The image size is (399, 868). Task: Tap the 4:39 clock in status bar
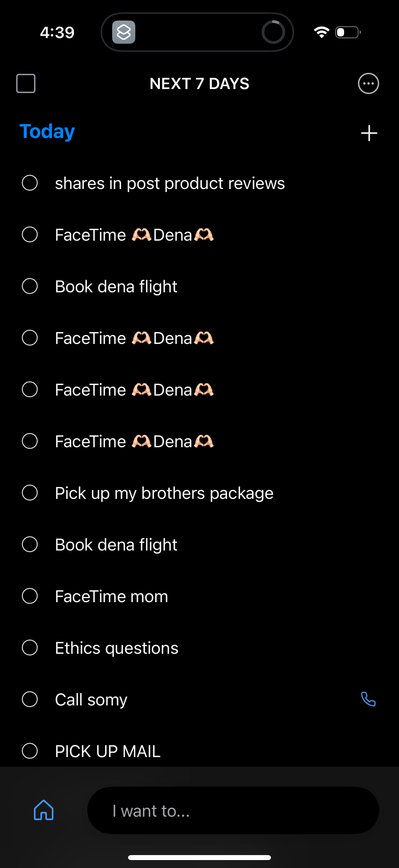point(57,32)
